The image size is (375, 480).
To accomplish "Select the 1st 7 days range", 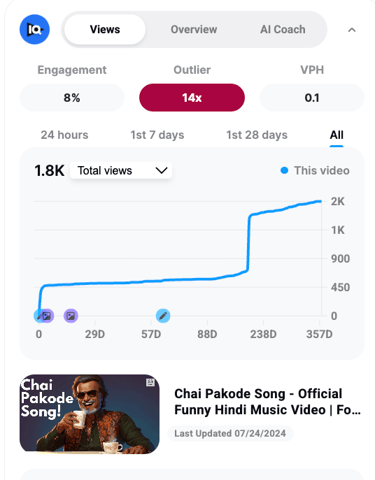I will tap(157, 135).
